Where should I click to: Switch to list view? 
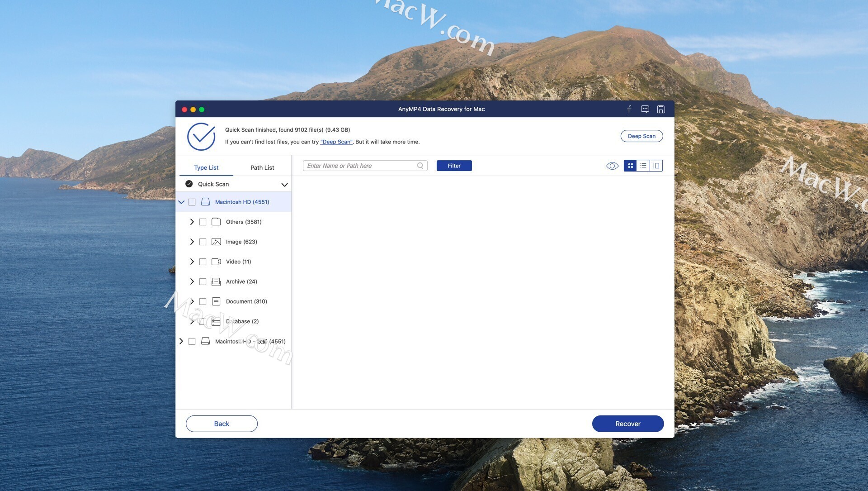pyautogui.click(x=643, y=166)
